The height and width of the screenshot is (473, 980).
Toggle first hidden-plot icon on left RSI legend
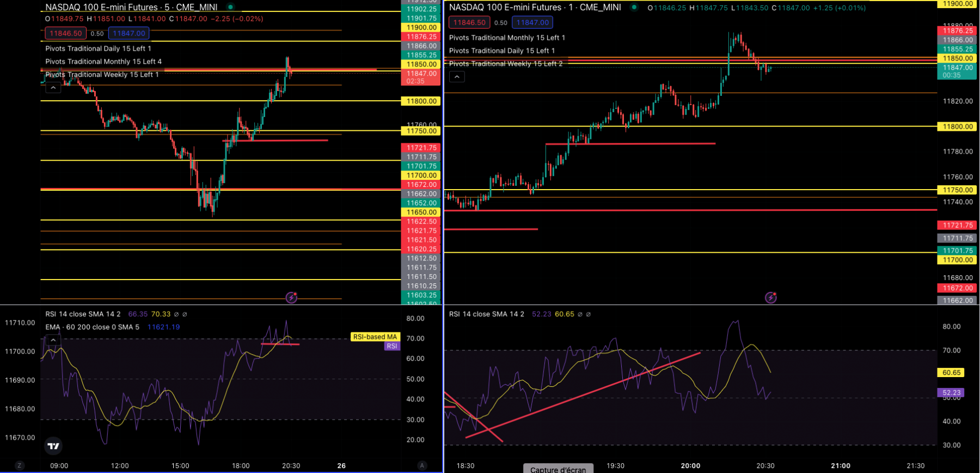pyautogui.click(x=176, y=314)
